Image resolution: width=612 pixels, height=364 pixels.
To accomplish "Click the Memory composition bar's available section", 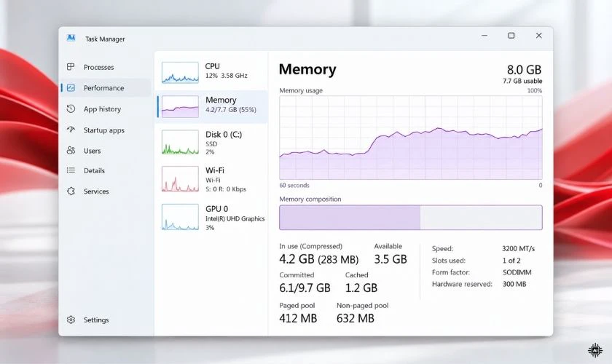I will (481, 217).
